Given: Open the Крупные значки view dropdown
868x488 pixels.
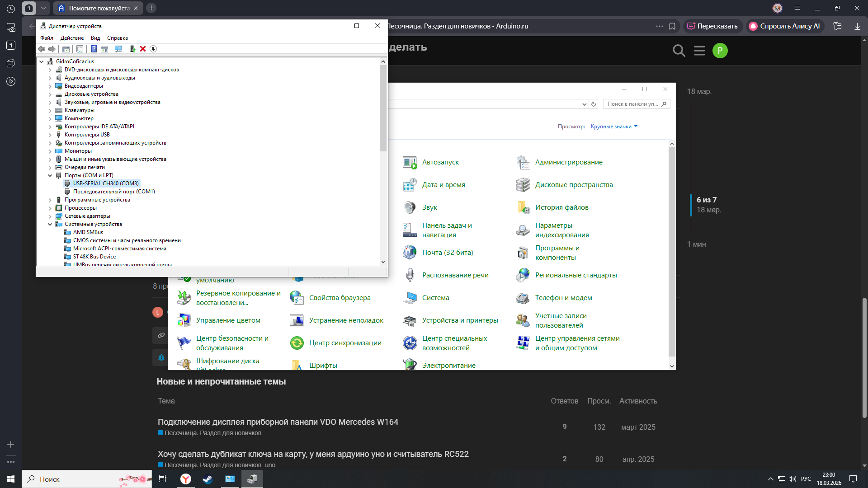Looking at the screenshot, I should coord(613,127).
